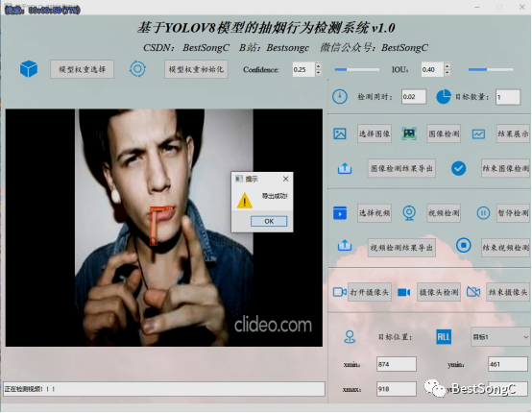Click the image detection photo icon
Image resolution: width=532 pixels, height=413 pixels.
pos(409,134)
